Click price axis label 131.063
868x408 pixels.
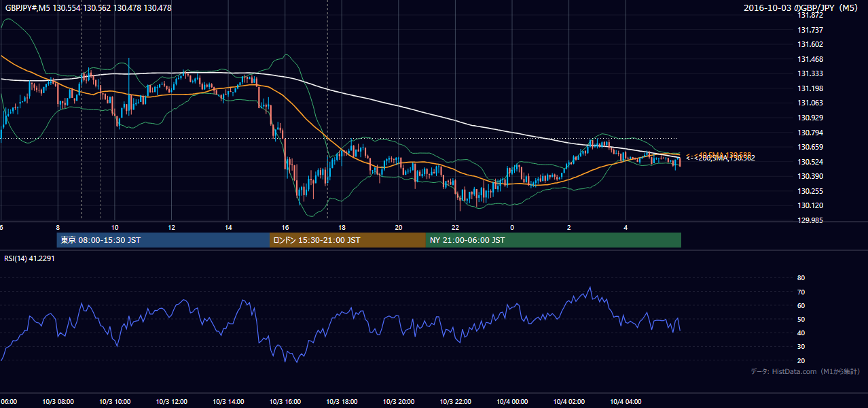[x=810, y=103]
